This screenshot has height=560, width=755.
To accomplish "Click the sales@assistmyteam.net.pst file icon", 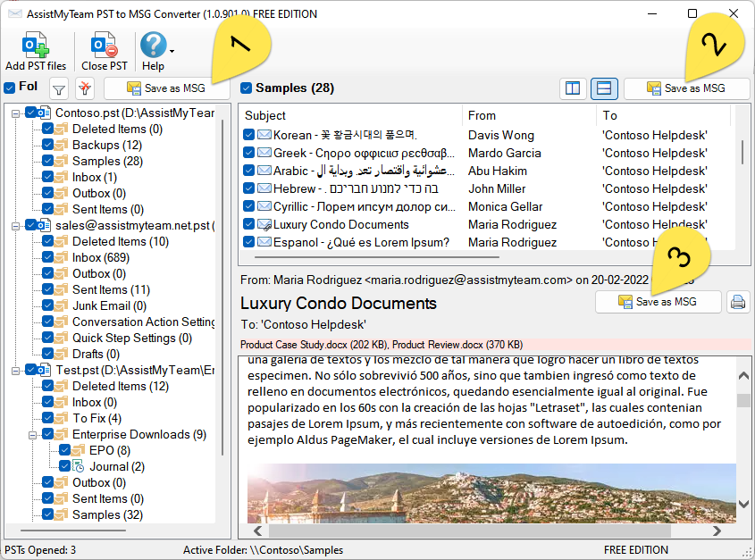I will (x=44, y=225).
